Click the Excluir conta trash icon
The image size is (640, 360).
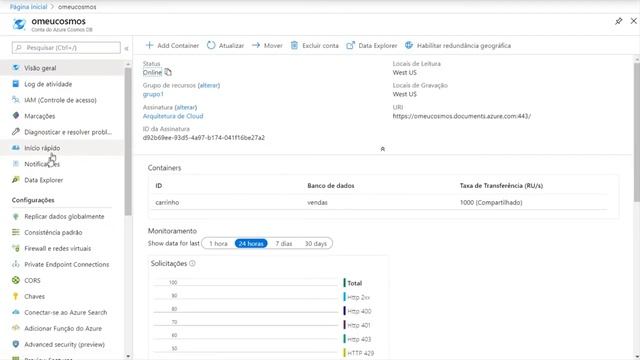[294, 45]
